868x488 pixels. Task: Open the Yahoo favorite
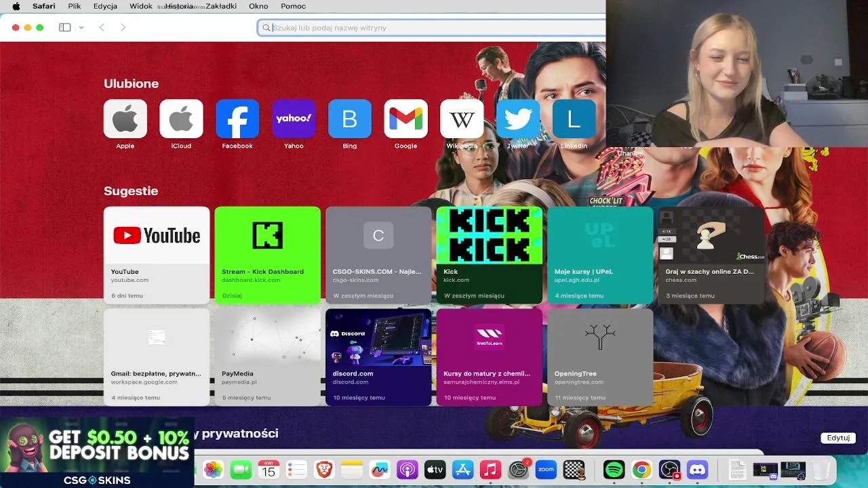(294, 119)
